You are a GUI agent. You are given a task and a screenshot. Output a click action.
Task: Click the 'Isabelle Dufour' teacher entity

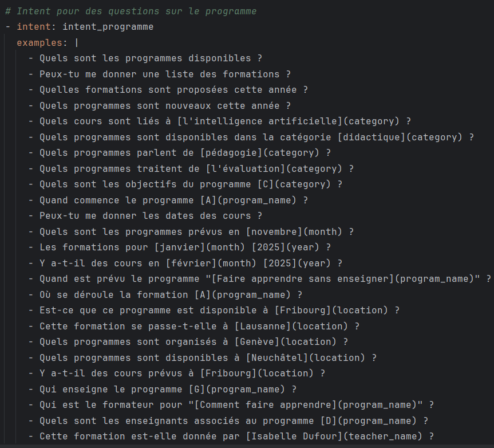coord(294,436)
